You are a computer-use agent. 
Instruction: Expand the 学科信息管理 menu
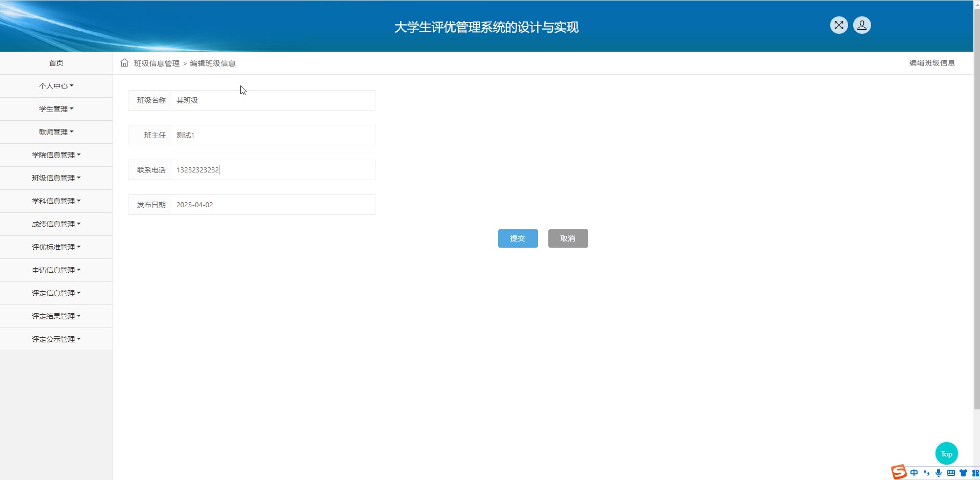click(56, 201)
